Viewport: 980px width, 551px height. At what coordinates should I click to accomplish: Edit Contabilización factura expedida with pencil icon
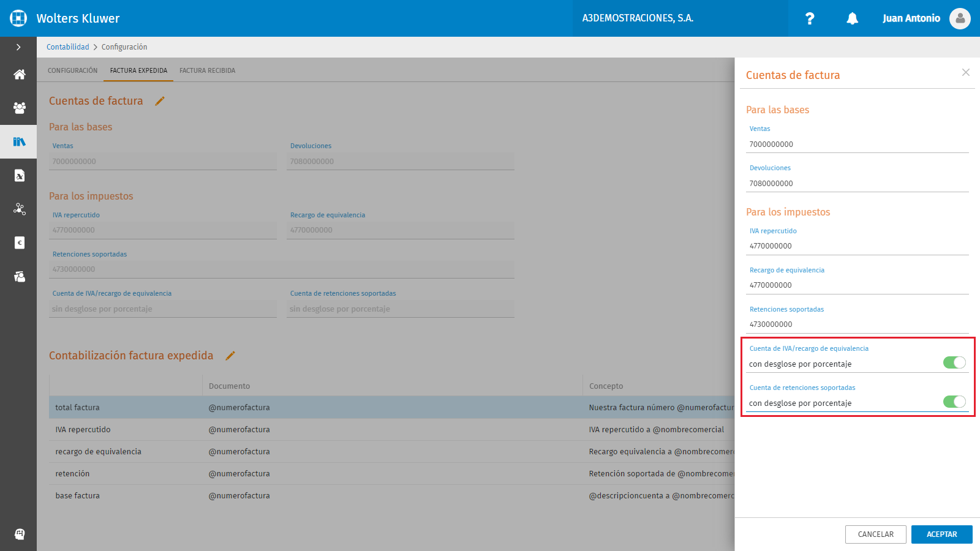click(x=230, y=356)
